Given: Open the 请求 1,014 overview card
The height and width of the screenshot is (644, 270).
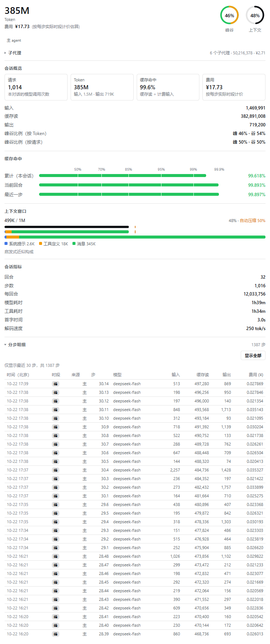Looking at the screenshot, I should pyautogui.click(x=36, y=87).
